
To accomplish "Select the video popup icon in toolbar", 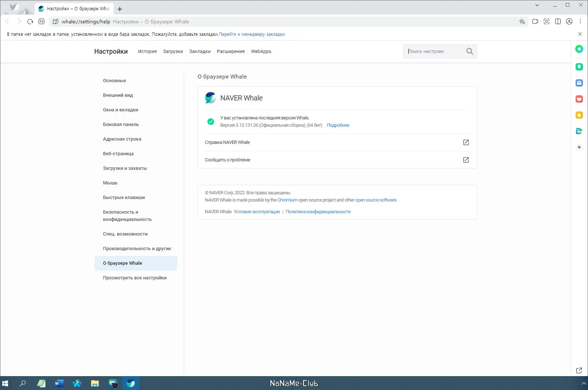I will pyautogui.click(x=535, y=22).
